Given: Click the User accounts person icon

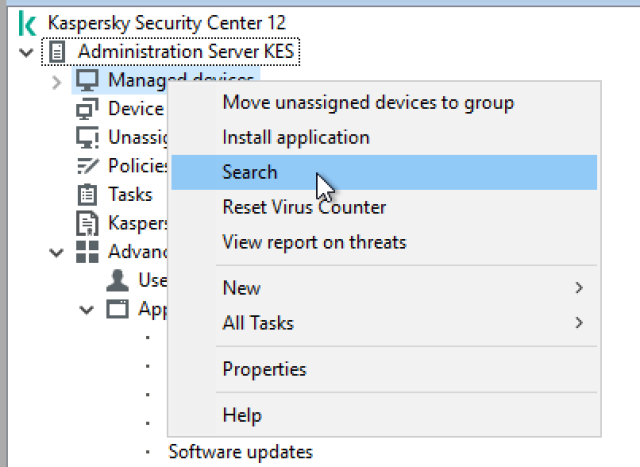Looking at the screenshot, I should [x=118, y=280].
